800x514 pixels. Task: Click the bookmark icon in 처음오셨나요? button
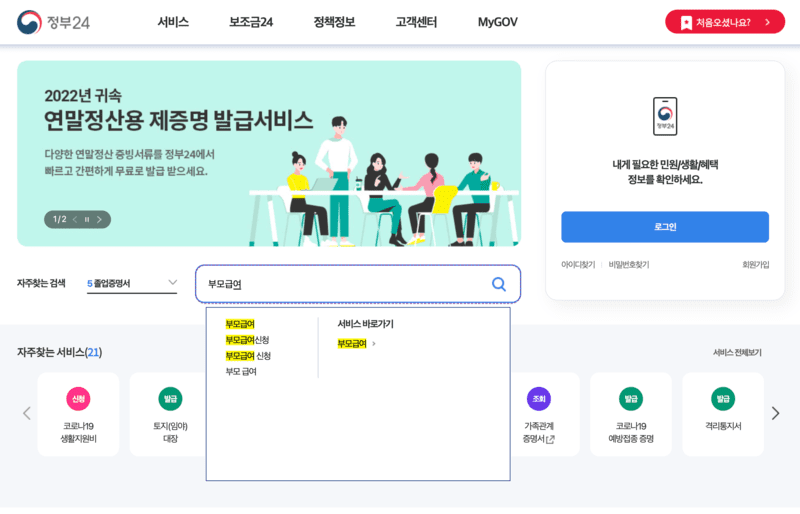tap(686, 22)
